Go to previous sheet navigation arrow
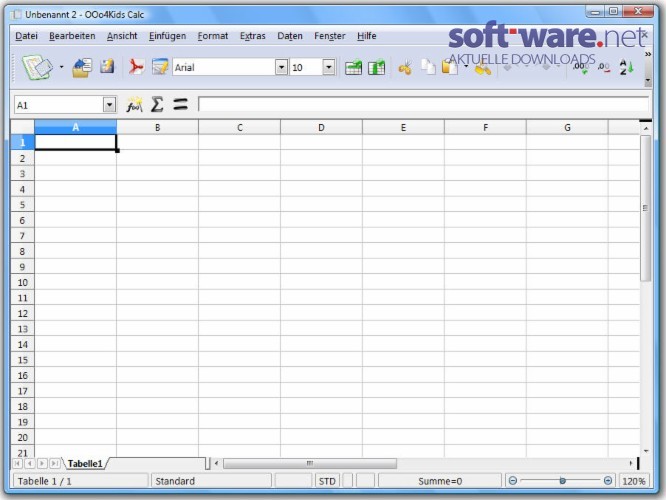The width and height of the screenshot is (666, 500). pos(30,463)
